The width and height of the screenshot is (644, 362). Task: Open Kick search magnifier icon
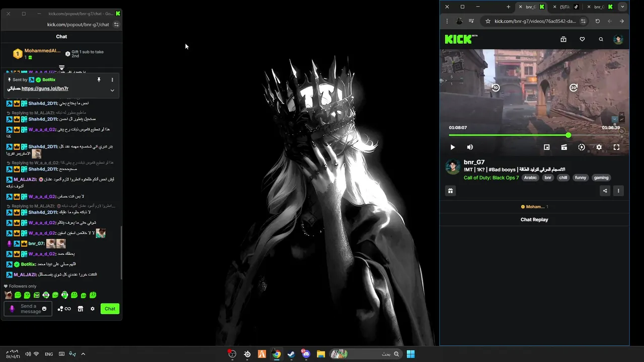(601, 39)
